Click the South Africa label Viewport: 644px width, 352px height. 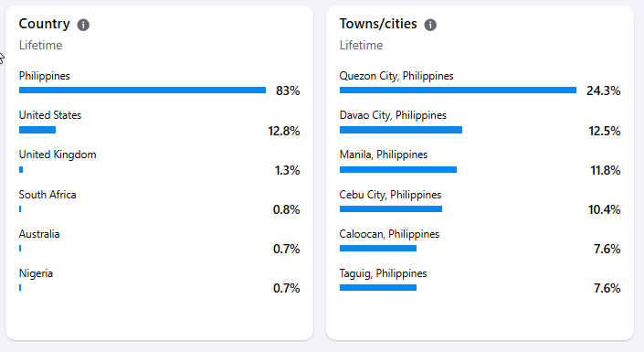click(48, 195)
